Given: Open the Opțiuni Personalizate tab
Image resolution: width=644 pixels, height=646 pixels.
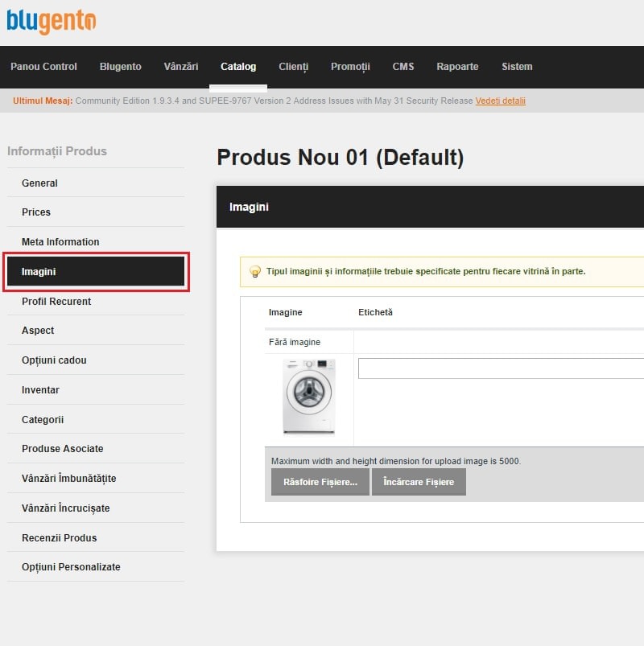Looking at the screenshot, I should coord(96,567).
